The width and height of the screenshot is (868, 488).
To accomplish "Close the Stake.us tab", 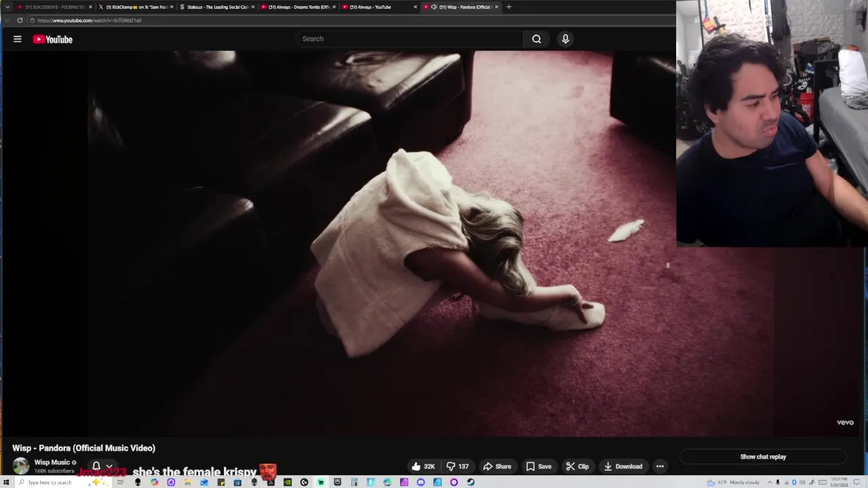I will (x=253, y=7).
